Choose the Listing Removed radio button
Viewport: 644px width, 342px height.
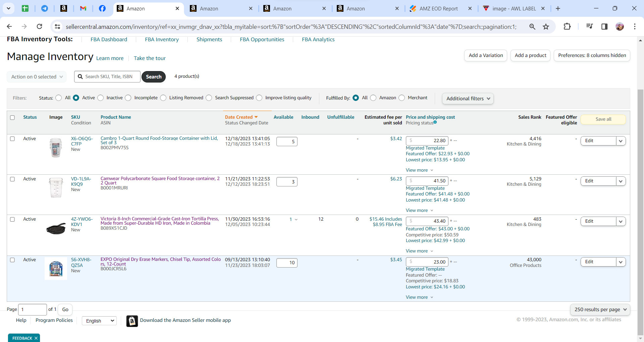coord(163,98)
